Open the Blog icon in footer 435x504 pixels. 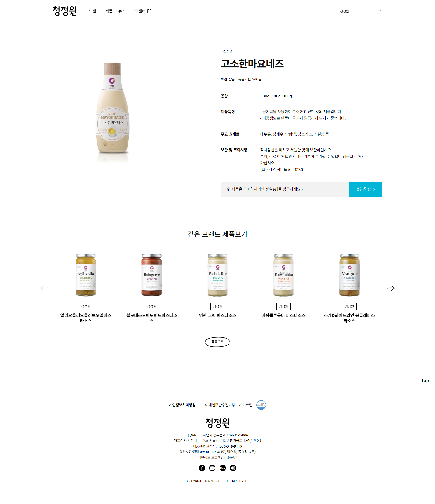pyautogui.click(x=222, y=468)
